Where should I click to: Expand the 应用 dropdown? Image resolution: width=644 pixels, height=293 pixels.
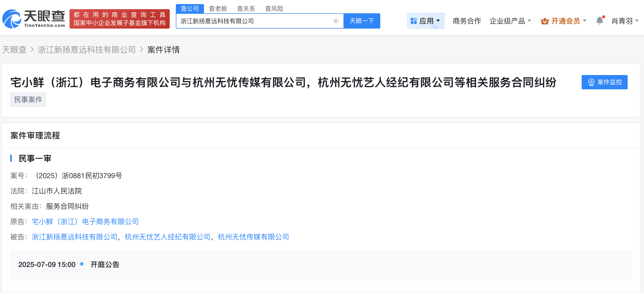coord(425,21)
